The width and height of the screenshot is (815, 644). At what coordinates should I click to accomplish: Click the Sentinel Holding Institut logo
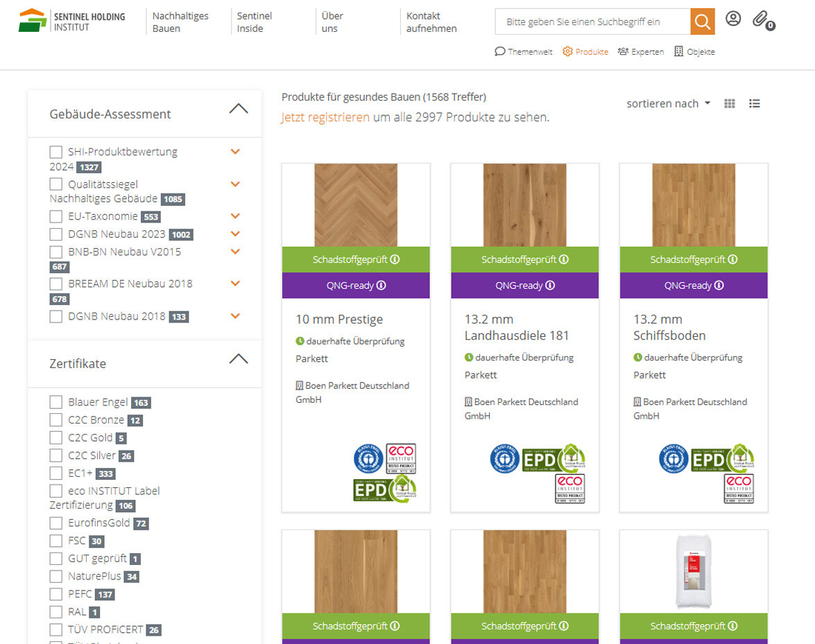click(x=72, y=21)
